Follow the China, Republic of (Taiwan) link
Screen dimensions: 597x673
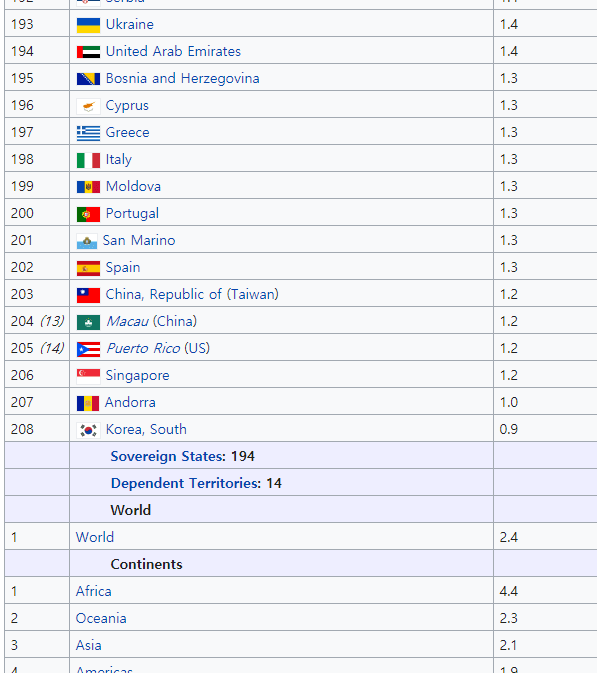pos(192,294)
